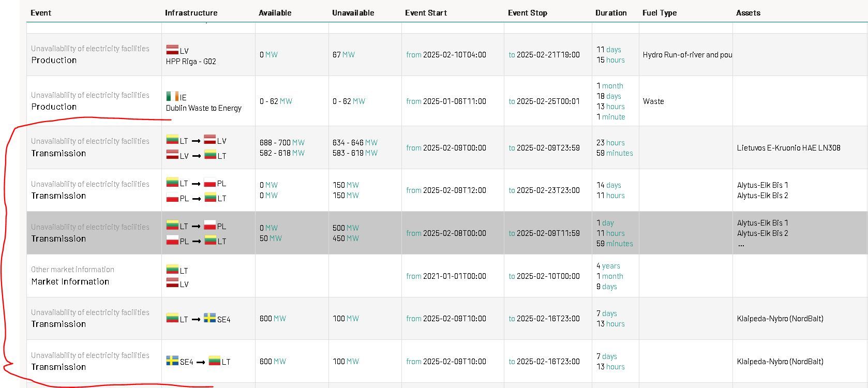
Task: Click the arrow between SE4 and LT flags
Action: 201,362
